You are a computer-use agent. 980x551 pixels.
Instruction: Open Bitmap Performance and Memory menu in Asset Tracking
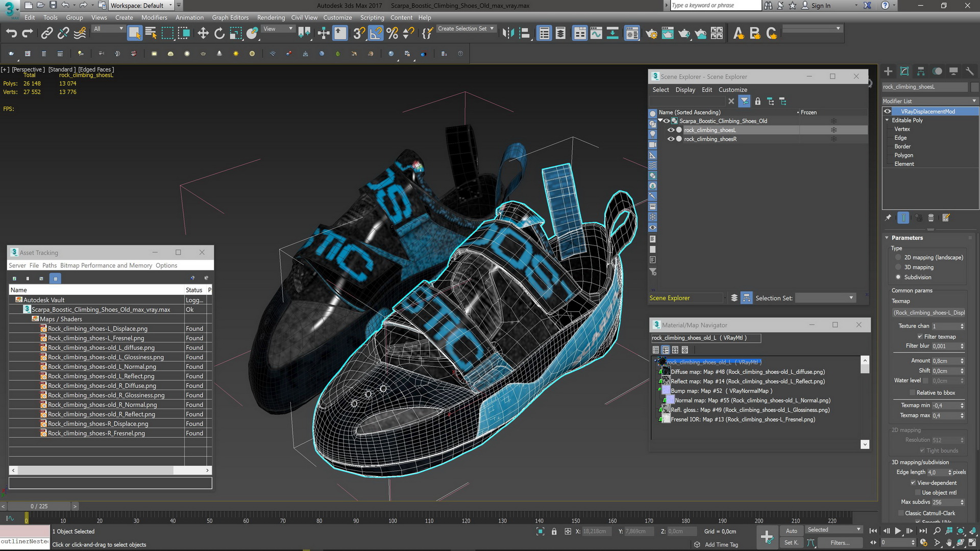coord(106,266)
